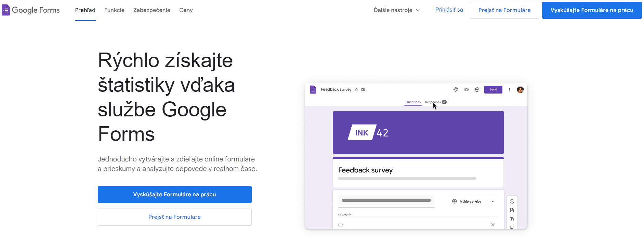This screenshot has width=644, height=242.
Task: Star the Feedback survey form
Action: click(356, 89)
